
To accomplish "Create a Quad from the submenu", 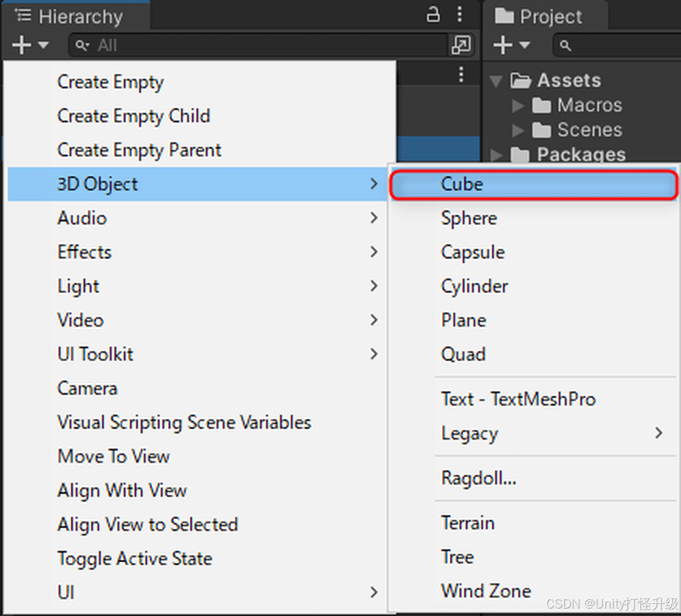I will (534, 354).
